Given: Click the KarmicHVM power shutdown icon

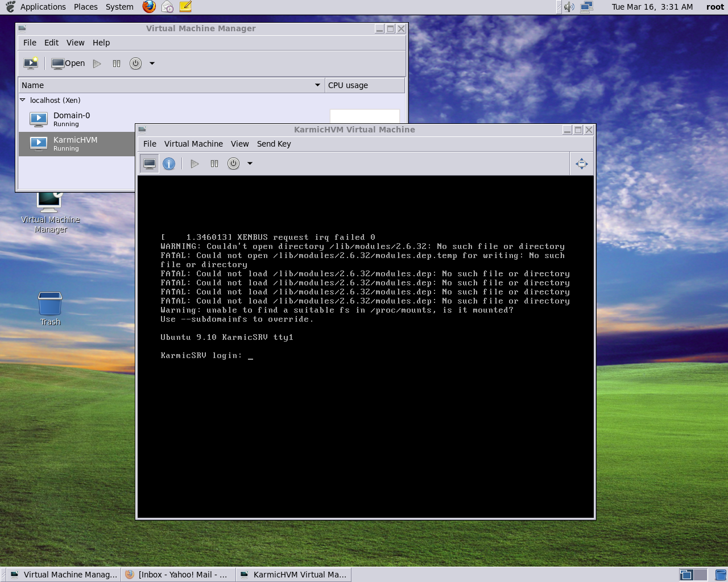Looking at the screenshot, I should coord(233,164).
